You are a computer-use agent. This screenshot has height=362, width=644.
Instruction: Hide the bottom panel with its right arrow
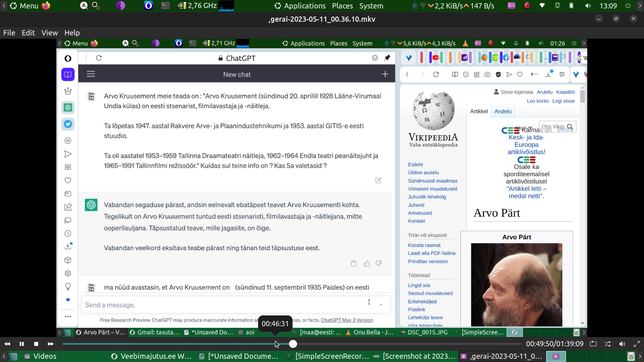point(640,356)
